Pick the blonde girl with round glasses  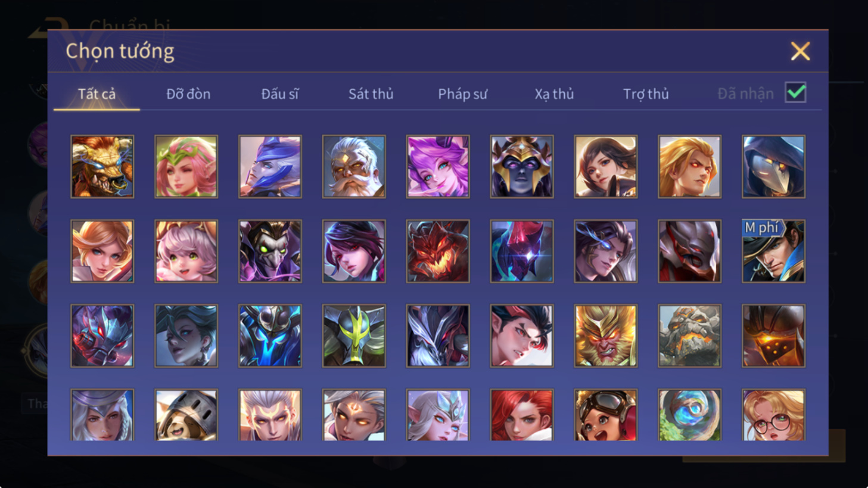[773, 415]
